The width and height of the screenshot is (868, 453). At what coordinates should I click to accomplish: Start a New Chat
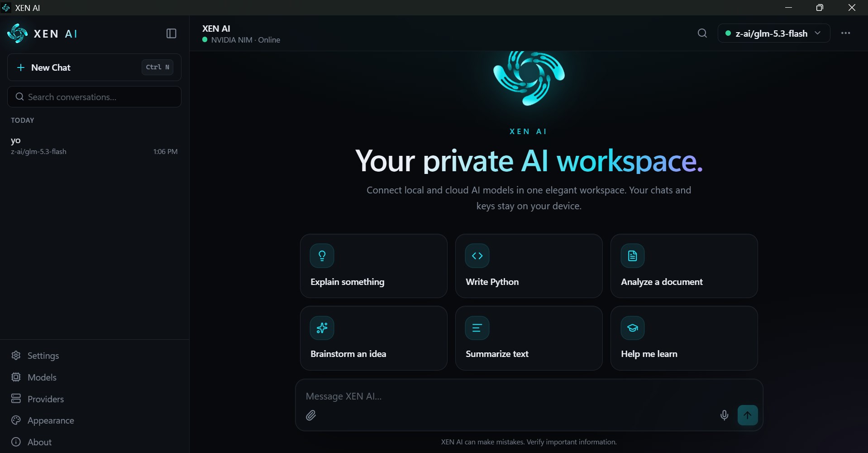(x=94, y=67)
